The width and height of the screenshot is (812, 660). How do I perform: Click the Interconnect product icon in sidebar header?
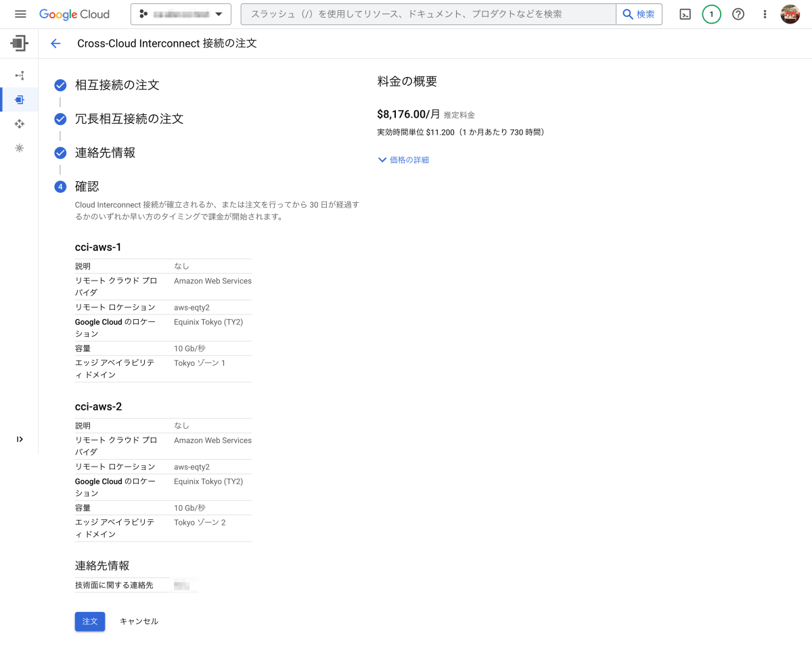point(19,43)
